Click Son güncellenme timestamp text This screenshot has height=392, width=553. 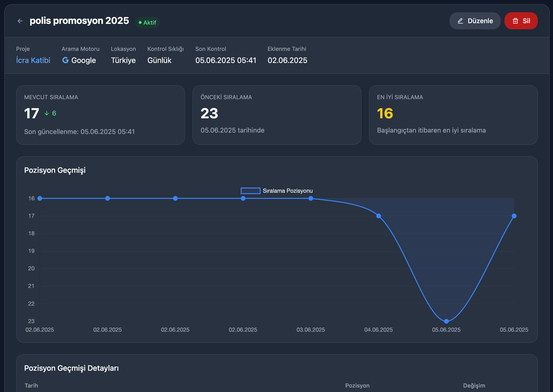(79, 132)
